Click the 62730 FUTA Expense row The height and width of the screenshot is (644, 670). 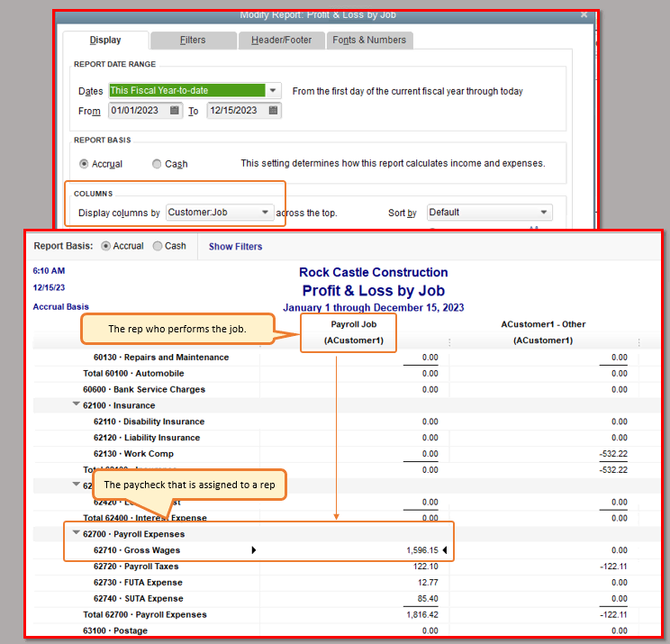pos(138,583)
